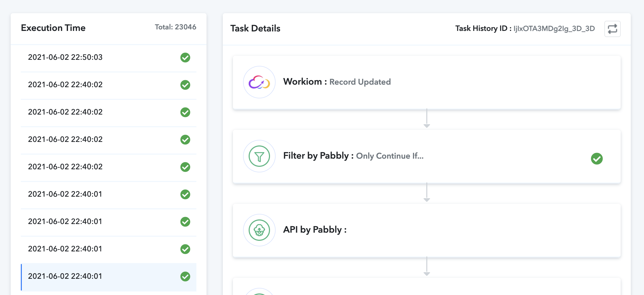This screenshot has width=644, height=295.
Task: Click green check on Filter by Pabbly step
Action: [597, 159]
